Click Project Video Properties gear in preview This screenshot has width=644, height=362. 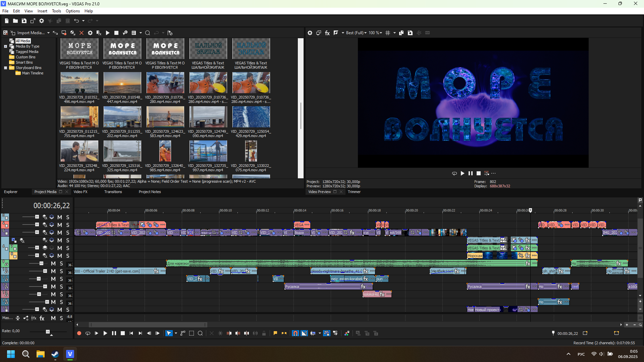pyautogui.click(x=310, y=33)
